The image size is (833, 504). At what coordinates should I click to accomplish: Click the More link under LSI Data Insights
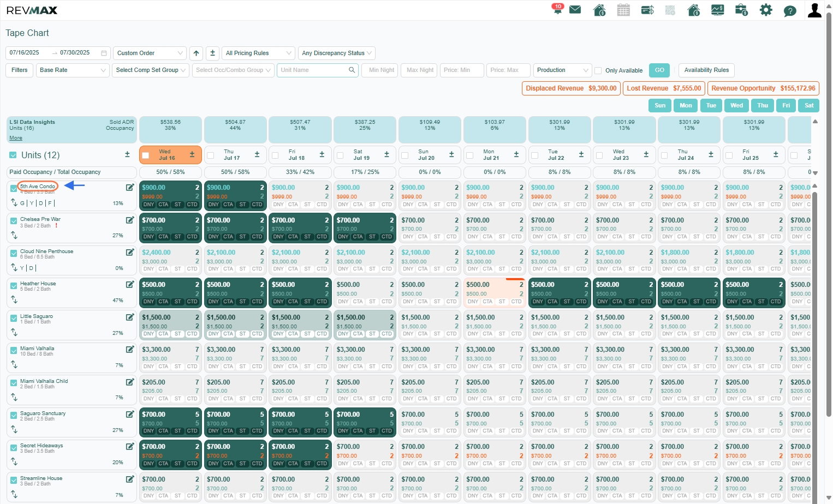click(16, 138)
